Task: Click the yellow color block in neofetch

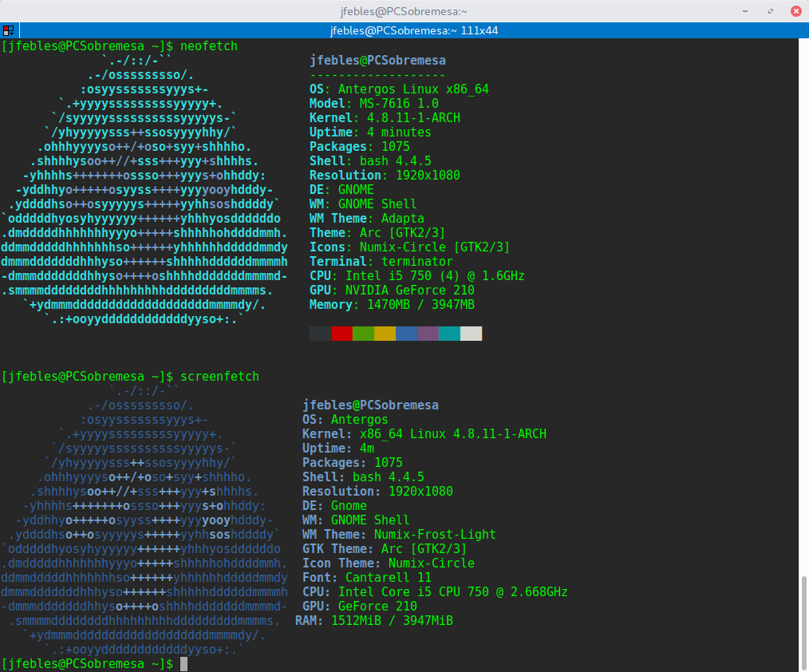Action: 385,334
